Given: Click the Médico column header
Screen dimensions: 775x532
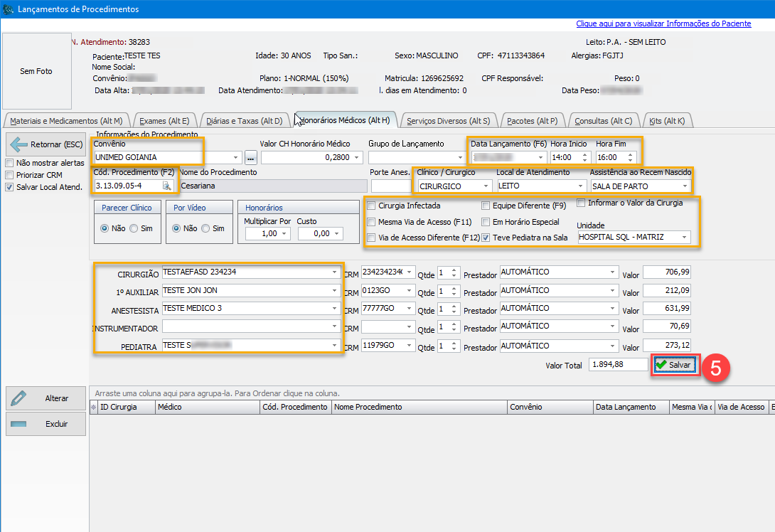Looking at the screenshot, I should tap(169, 407).
